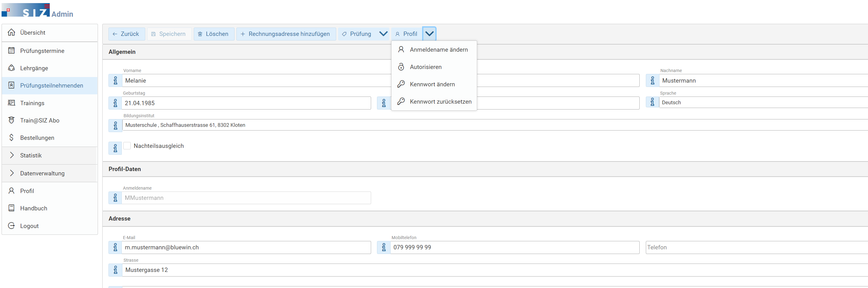This screenshot has width=868, height=288.
Task: Click the Anmeldename field MMustermann
Action: (x=246, y=198)
